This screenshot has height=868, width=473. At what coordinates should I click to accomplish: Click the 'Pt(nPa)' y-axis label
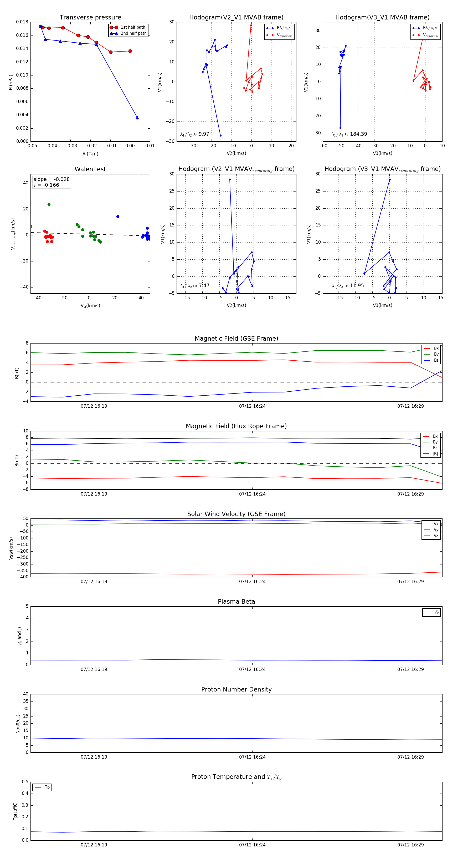point(11,82)
